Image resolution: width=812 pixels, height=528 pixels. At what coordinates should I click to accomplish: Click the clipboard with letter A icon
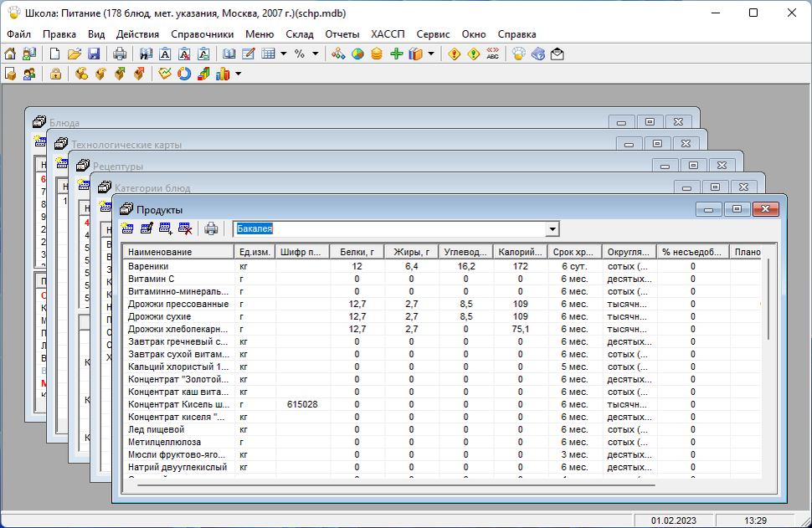[x=165, y=54]
